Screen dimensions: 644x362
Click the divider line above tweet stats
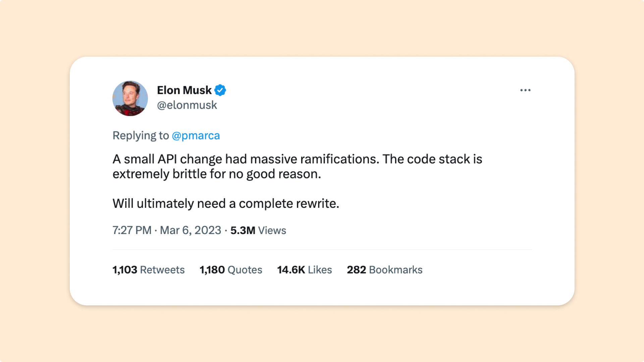(x=322, y=250)
